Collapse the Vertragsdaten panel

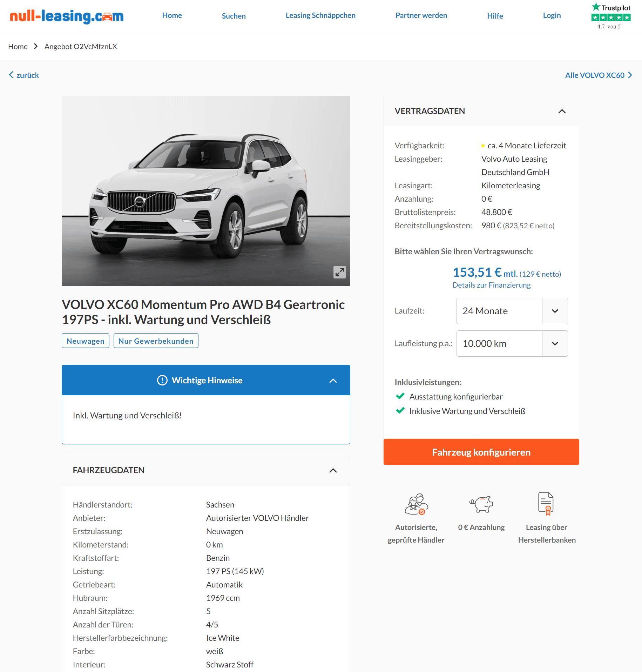562,111
